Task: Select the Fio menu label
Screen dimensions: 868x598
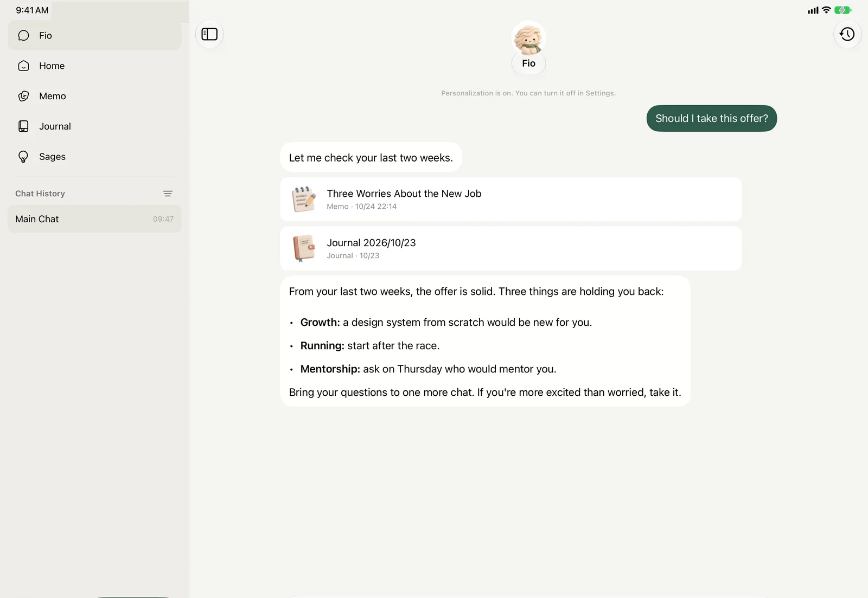Action: click(46, 35)
